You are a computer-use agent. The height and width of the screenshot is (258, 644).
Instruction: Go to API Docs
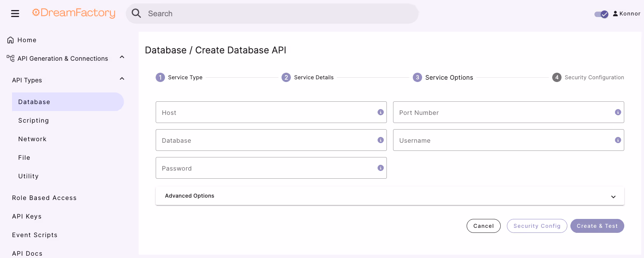click(x=27, y=253)
